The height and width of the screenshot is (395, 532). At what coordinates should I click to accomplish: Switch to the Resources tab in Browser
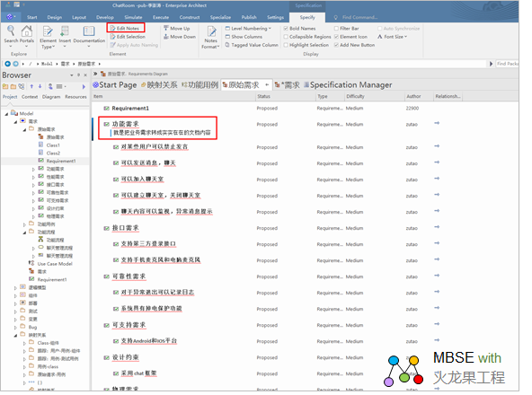coord(75,97)
